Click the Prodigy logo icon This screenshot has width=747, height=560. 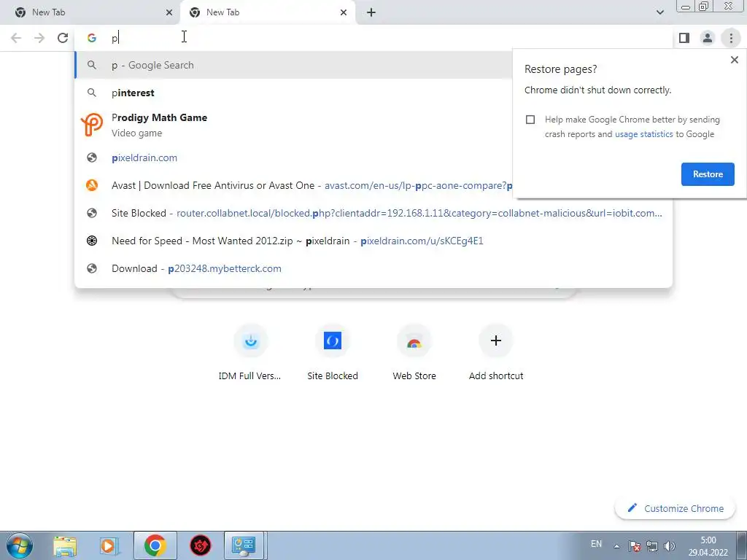(92, 124)
